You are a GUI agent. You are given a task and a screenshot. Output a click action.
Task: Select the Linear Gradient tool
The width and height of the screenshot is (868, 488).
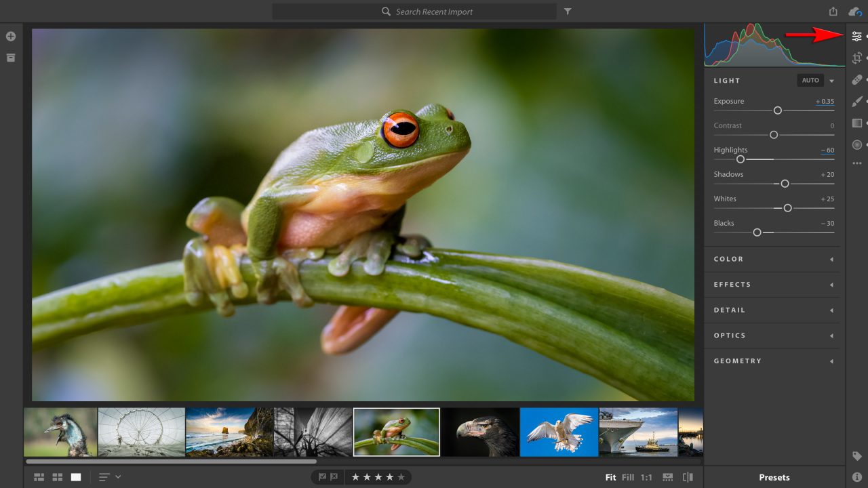tap(856, 123)
